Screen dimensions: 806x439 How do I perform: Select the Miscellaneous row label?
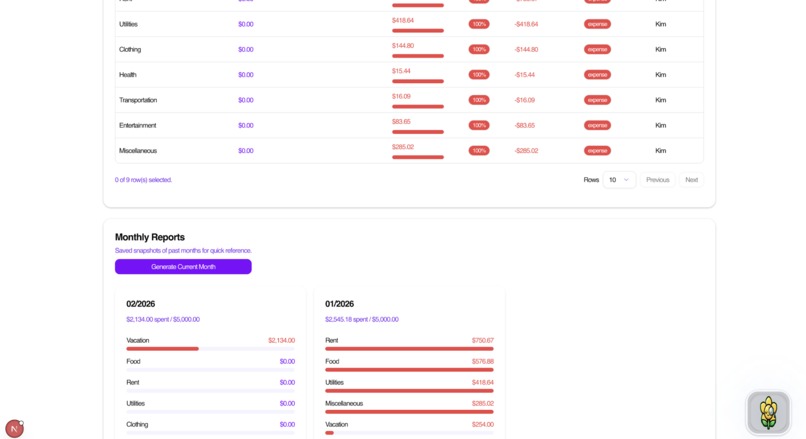[x=138, y=151]
